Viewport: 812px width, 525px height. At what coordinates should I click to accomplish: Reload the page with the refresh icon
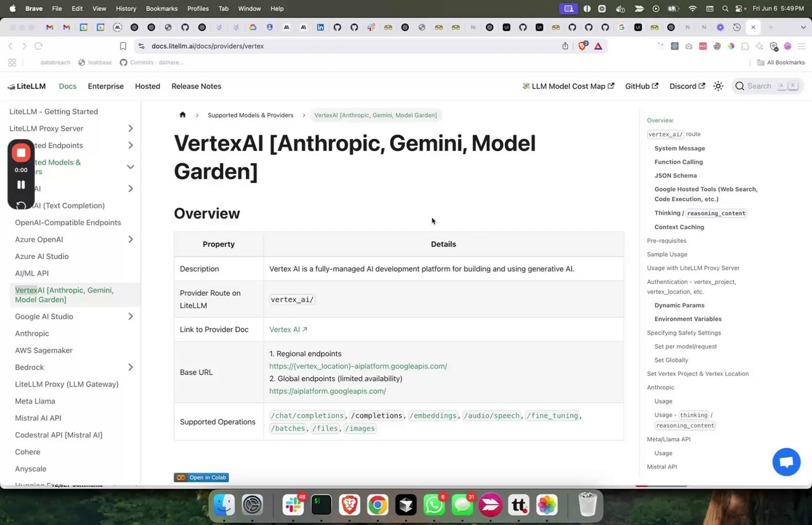coord(38,46)
